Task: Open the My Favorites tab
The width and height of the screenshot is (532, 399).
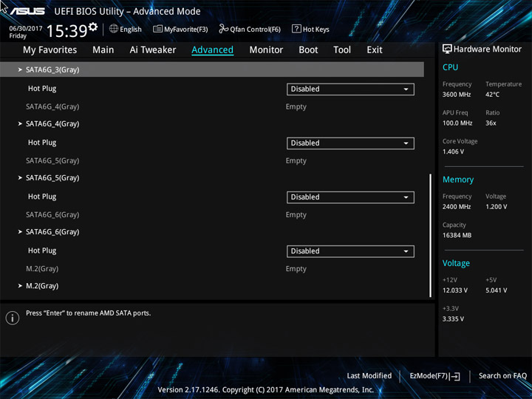Action: click(x=50, y=50)
